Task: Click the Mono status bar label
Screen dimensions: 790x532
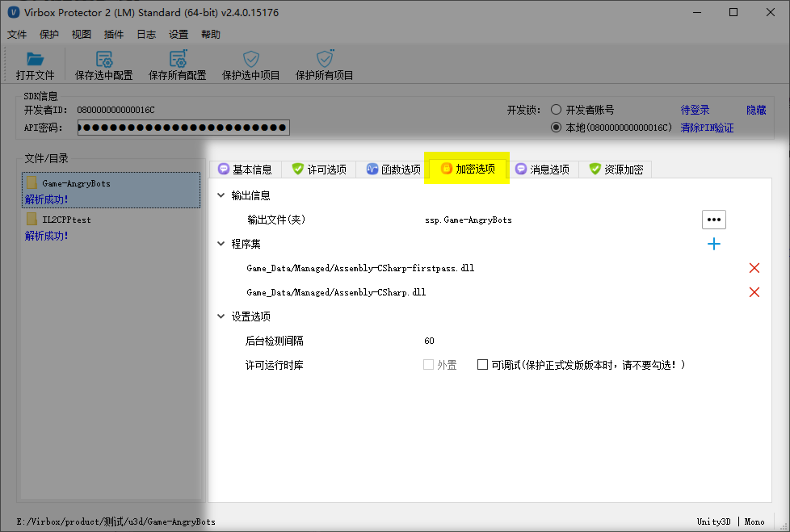Action: point(754,522)
